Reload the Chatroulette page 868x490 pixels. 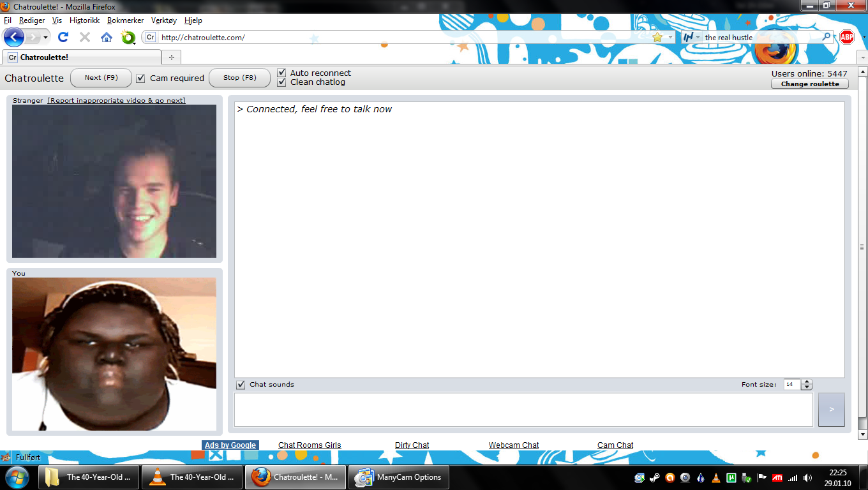pyautogui.click(x=63, y=37)
